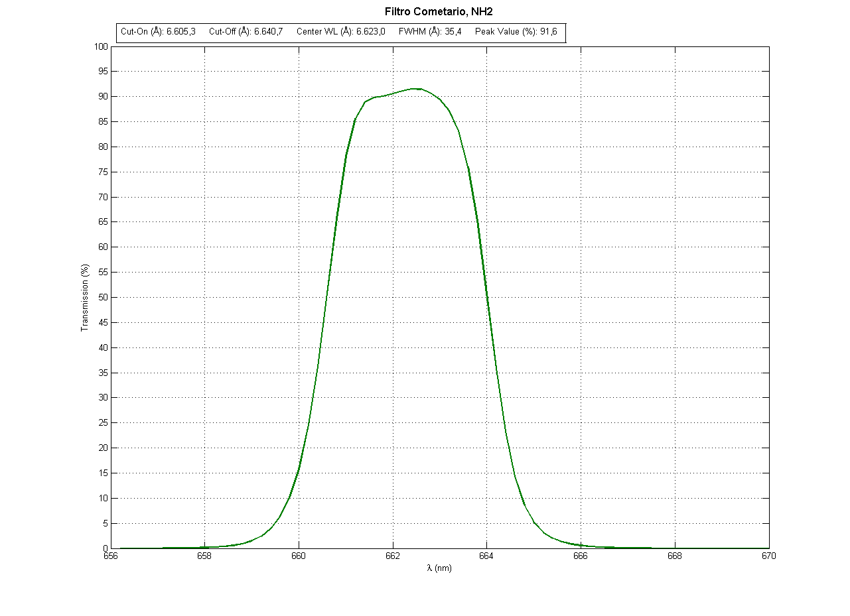Click y-axis tick label 60
This screenshot has width=850, height=616.
[x=103, y=247]
